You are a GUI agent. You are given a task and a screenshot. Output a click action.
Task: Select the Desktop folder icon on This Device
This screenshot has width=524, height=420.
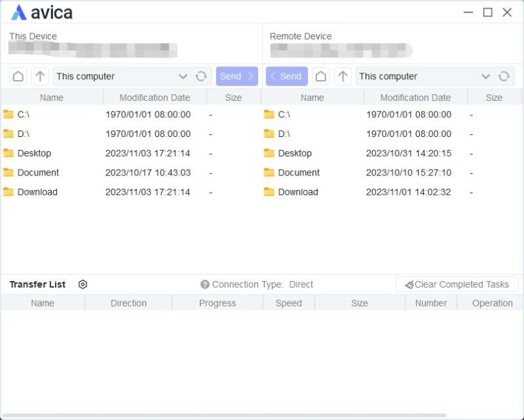[x=9, y=153]
